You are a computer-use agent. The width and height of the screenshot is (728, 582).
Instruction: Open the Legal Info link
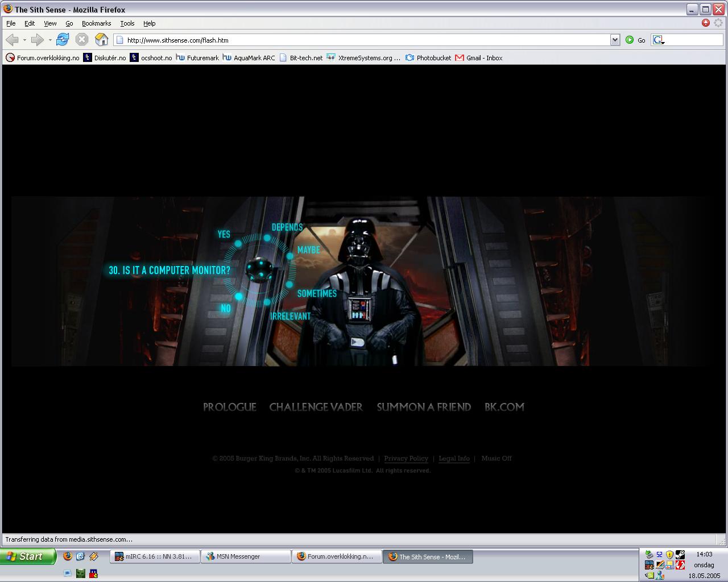coord(454,459)
